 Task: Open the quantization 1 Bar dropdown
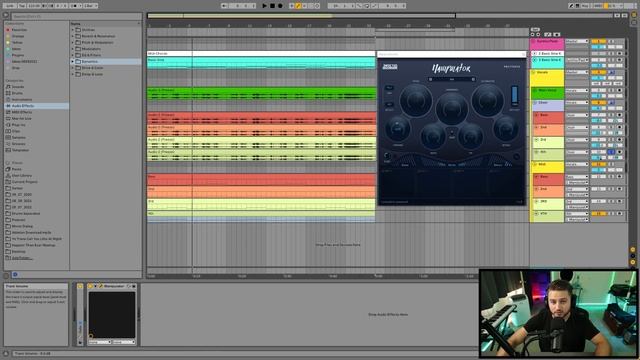point(90,6)
